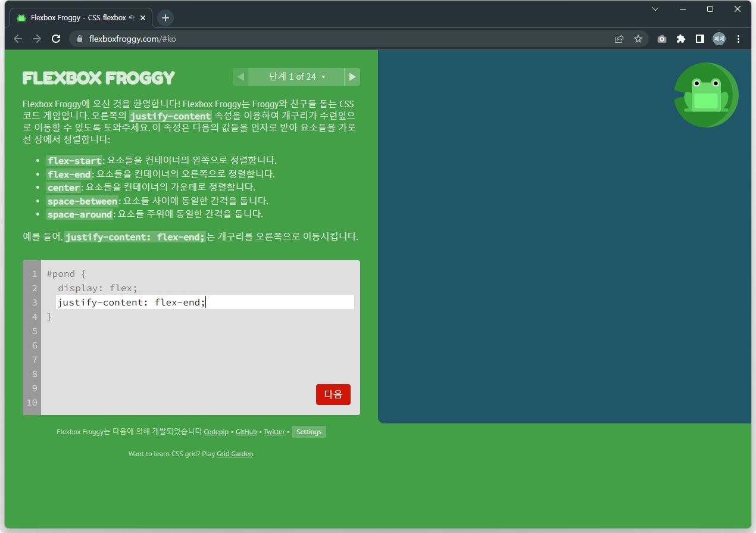The image size is (756, 533).
Task: Click the space-around code term
Action: (x=80, y=214)
